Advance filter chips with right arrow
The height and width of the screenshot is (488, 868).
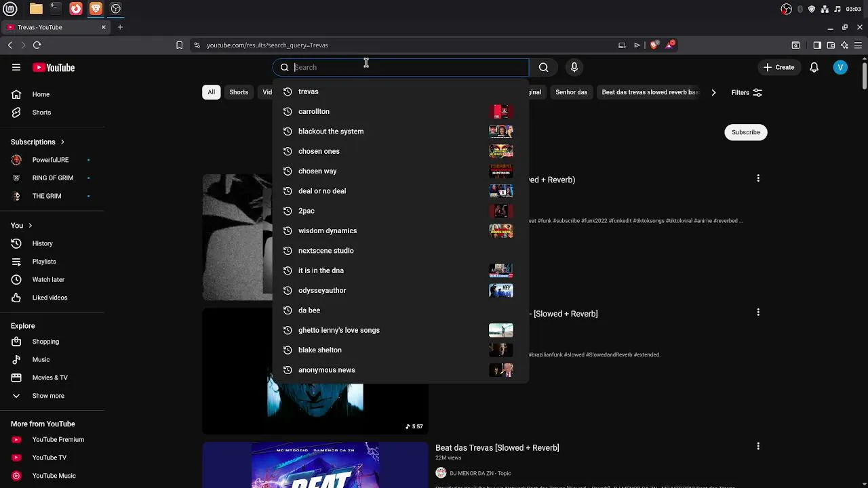click(713, 92)
